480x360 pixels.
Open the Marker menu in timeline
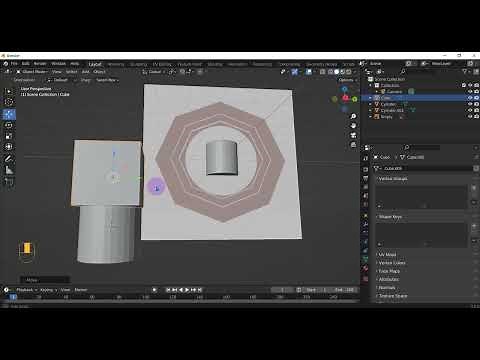(81, 290)
